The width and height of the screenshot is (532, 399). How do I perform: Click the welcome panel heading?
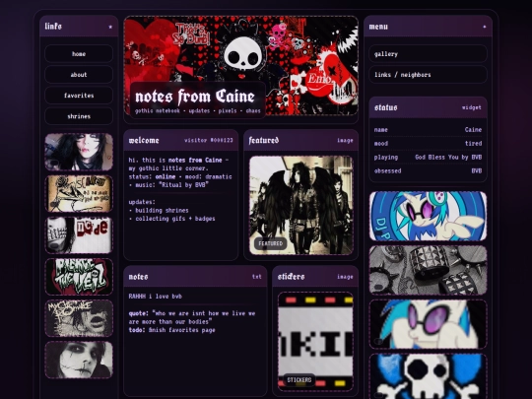click(144, 141)
